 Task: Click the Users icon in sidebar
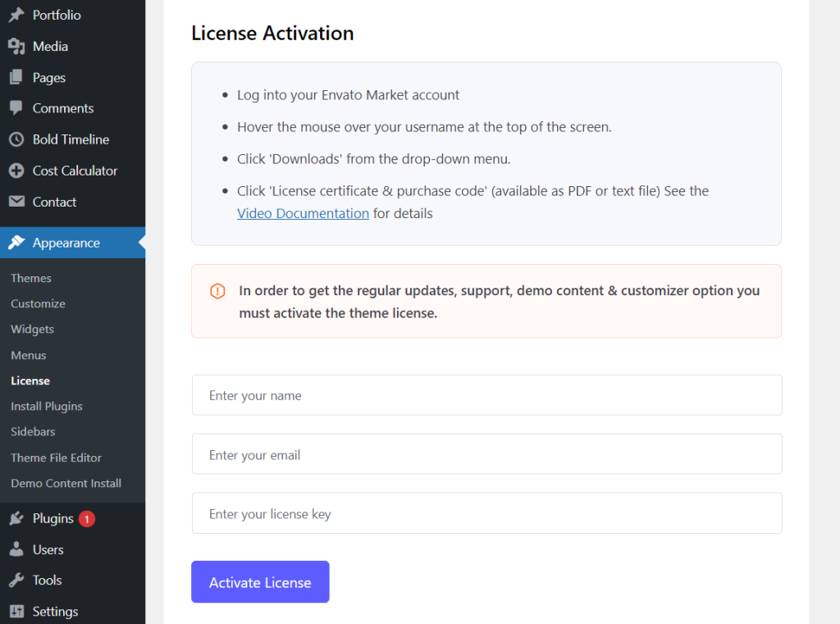18,549
